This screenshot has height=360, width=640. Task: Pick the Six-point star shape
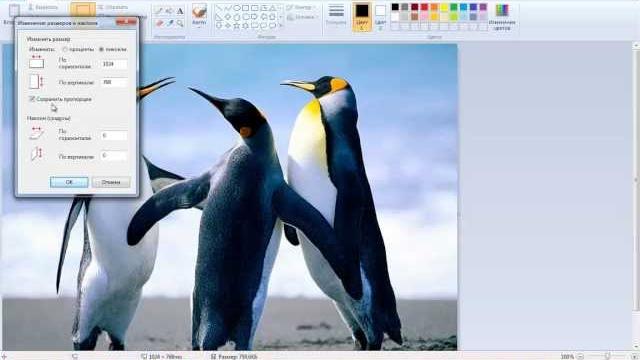click(x=245, y=25)
